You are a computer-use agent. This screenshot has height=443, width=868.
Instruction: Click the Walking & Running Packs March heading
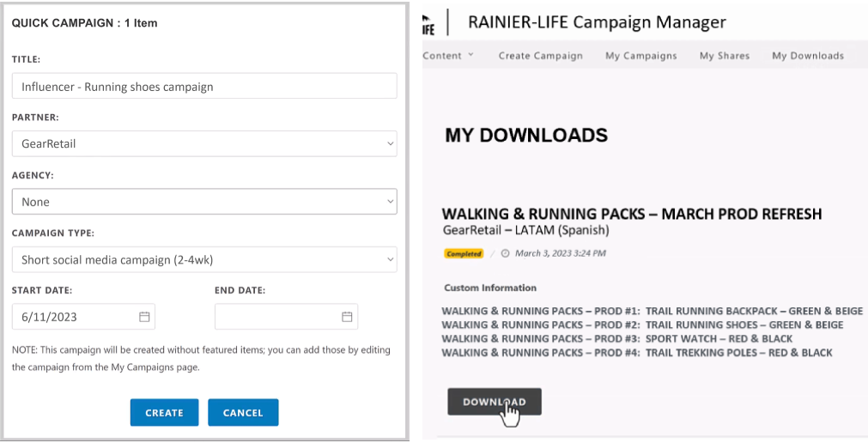click(x=631, y=214)
